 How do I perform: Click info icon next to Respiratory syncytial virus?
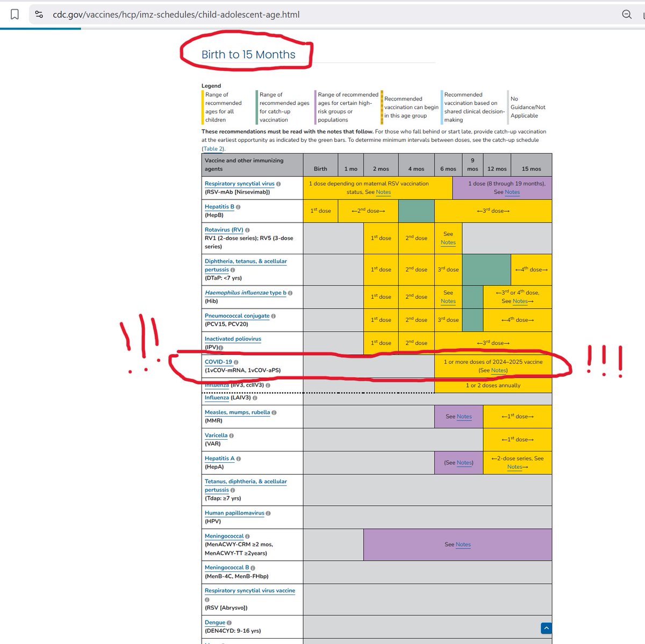click(x=278, y=184)
